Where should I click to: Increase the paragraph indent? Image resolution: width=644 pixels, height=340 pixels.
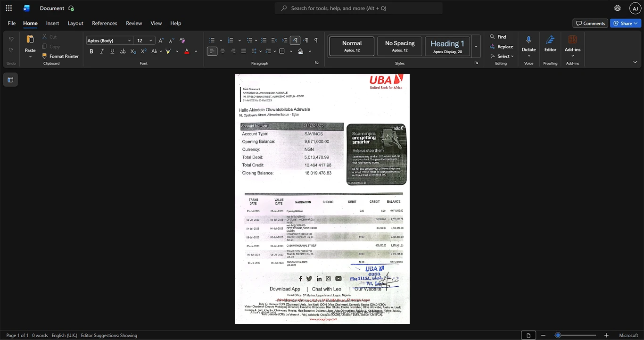point(284,41)
